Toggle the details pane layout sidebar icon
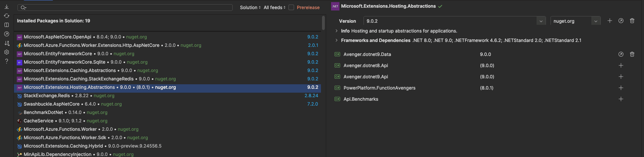Image resolution: width=644 pixels, height=157 pixels. [6, 25]
